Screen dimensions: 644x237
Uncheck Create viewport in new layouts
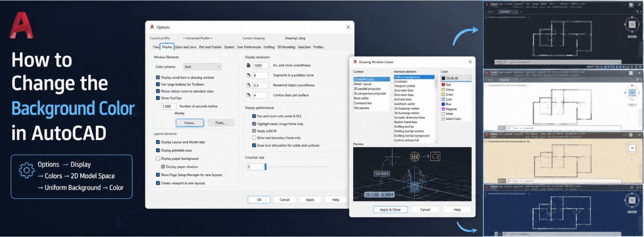coord(158,183)
